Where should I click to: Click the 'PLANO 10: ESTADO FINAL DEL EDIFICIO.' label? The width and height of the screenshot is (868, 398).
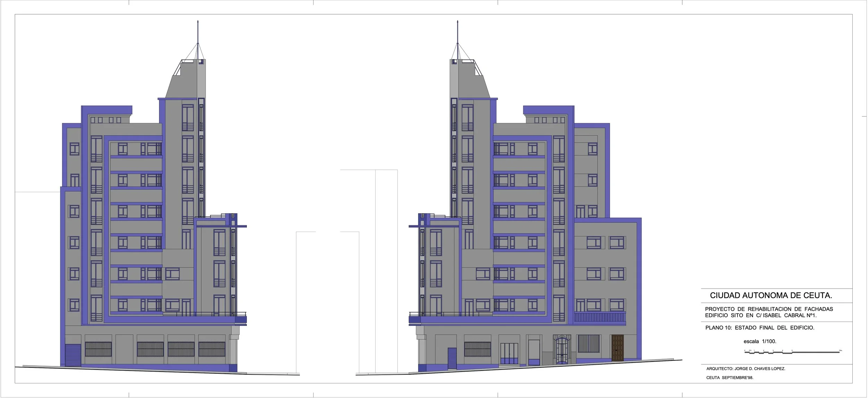(x=760, y=327)
